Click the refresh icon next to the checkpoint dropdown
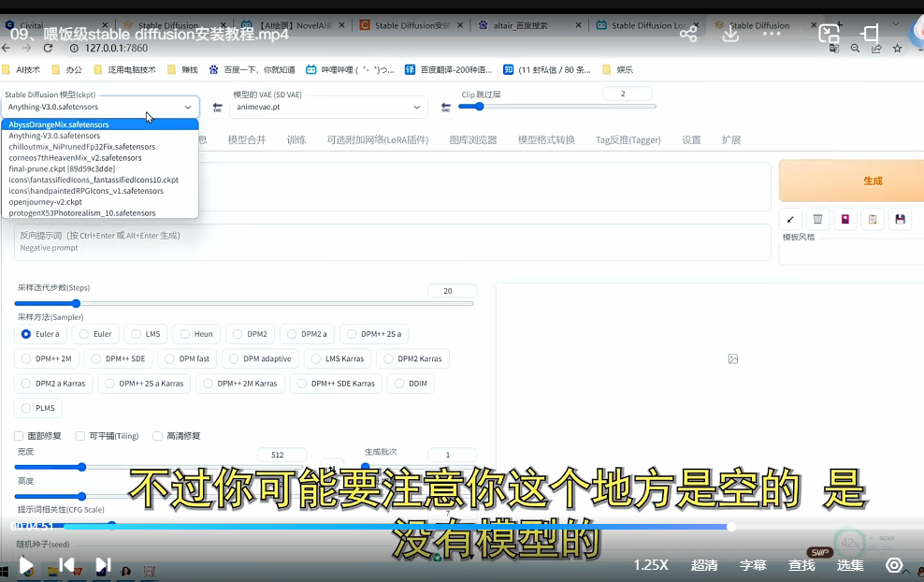924x582 pixels. [218, 108]
